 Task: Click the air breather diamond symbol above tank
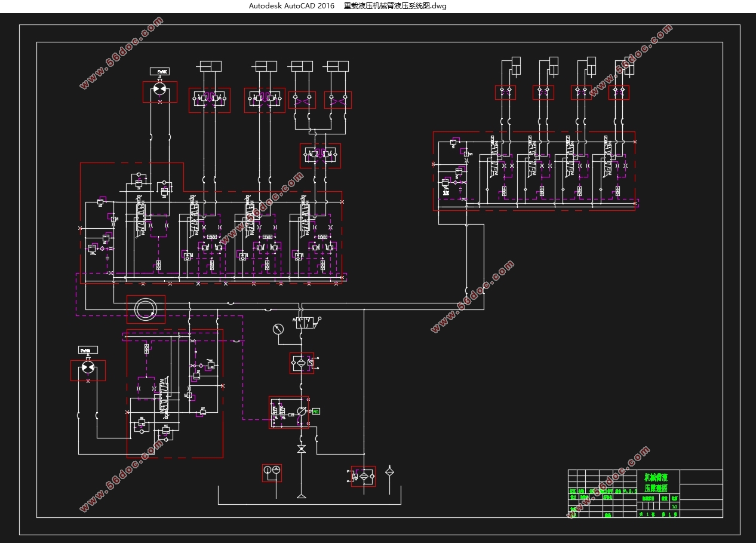pos(389,472)
